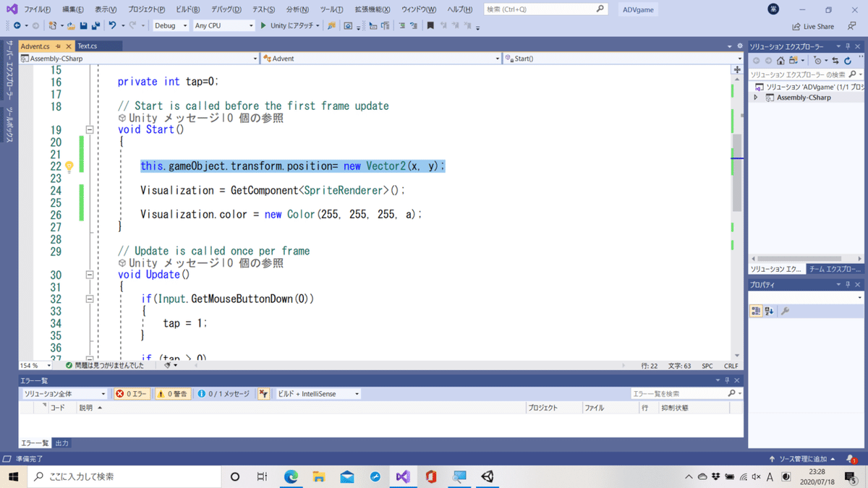This screenshot has width=868, height=488.
Task: Open Unity from the Windows taskbar
Action: pyautogui.click(x=488, y=476)
